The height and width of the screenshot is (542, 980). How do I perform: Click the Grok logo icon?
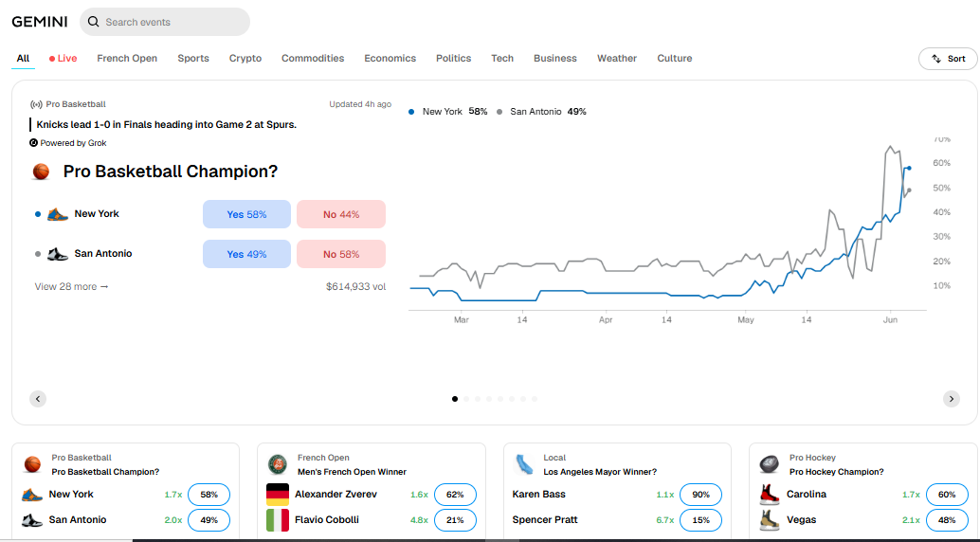[34, 142]
